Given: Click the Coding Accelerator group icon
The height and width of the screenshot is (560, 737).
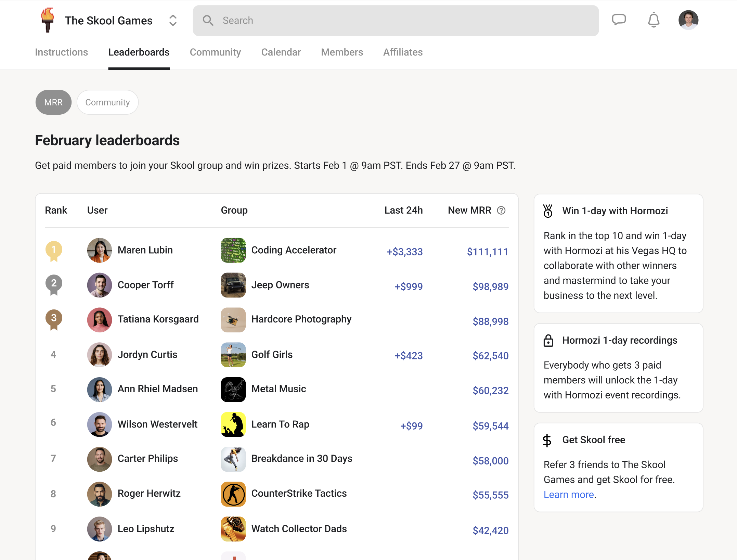Looking at the screenshot, I should tap(233, 250).
